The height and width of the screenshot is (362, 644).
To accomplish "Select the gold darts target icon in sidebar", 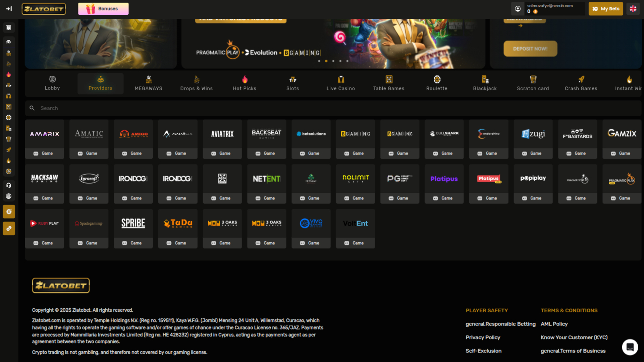I will pyautogui.click(x=9, y=212).
